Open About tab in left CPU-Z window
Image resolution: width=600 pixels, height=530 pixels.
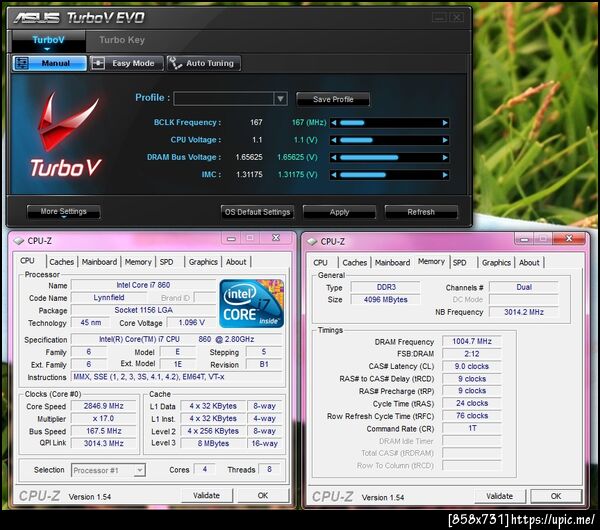(x=236, y=262)
